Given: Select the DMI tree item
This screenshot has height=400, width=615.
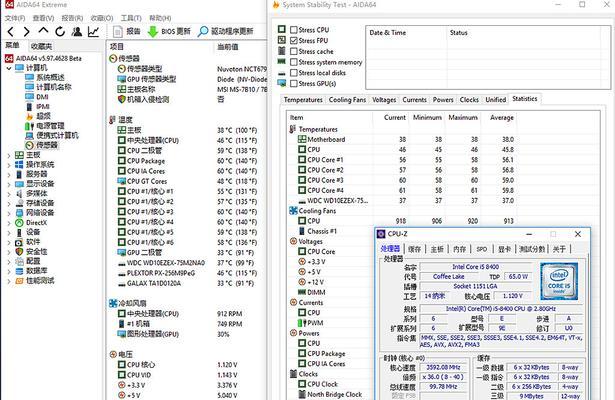Looking at the screenshot, I should [x=37, y=97].
